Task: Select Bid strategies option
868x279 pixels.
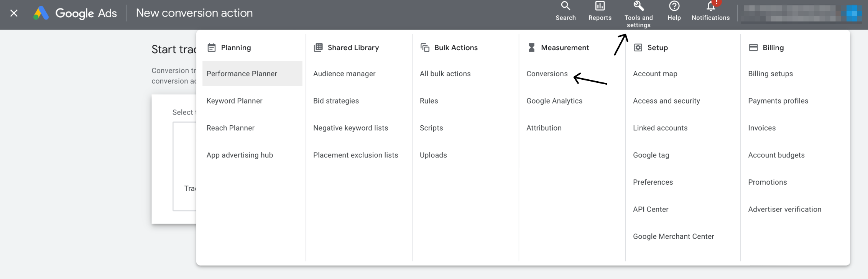Action: tap(336, 101)
